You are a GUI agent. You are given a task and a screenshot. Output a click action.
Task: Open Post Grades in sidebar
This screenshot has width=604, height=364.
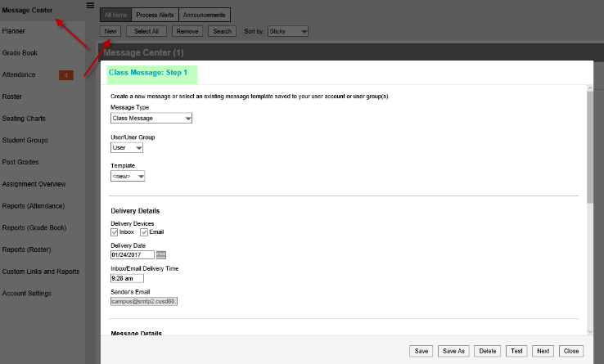coord(20,162)
